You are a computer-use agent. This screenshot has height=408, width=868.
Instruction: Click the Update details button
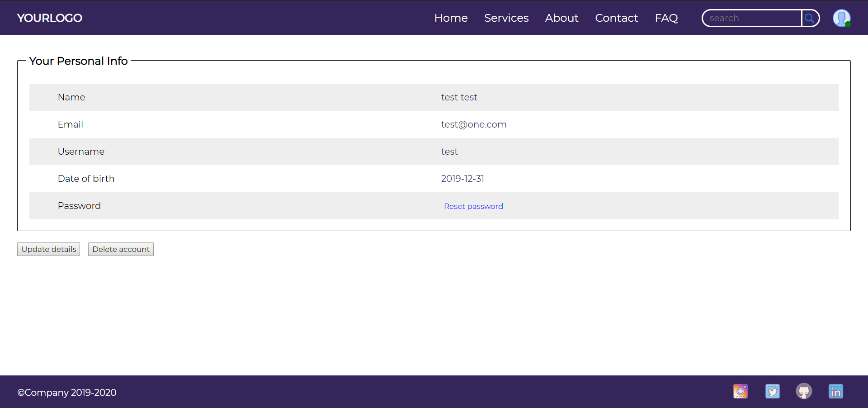[x=49, y=249]
